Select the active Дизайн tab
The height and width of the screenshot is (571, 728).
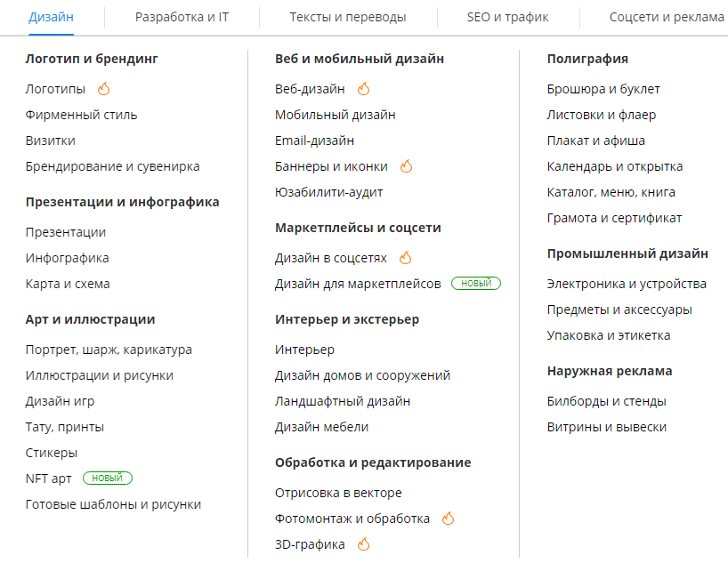pos(51,17)
